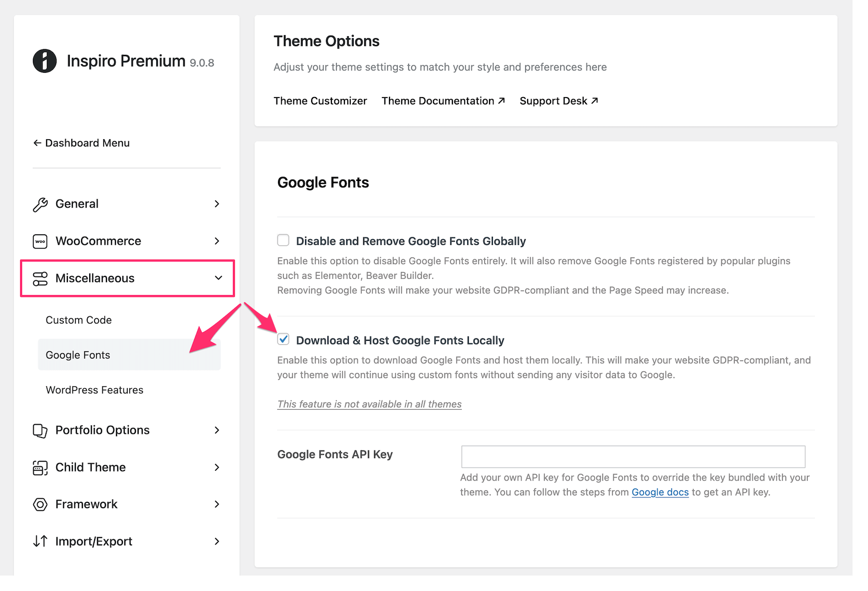Image resolution: width=868 pixels, height=591 pixels.
Task: Click the Import/Export menu label
Action: click(94, 541)
